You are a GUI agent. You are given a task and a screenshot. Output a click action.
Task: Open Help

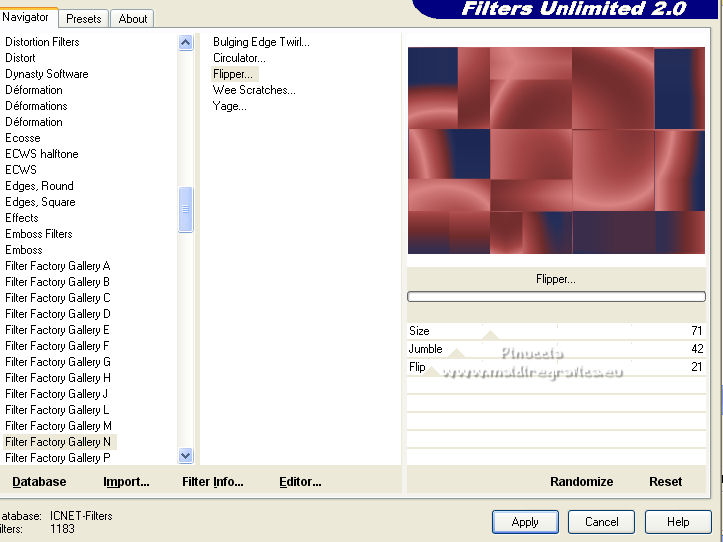pos(678,522)
